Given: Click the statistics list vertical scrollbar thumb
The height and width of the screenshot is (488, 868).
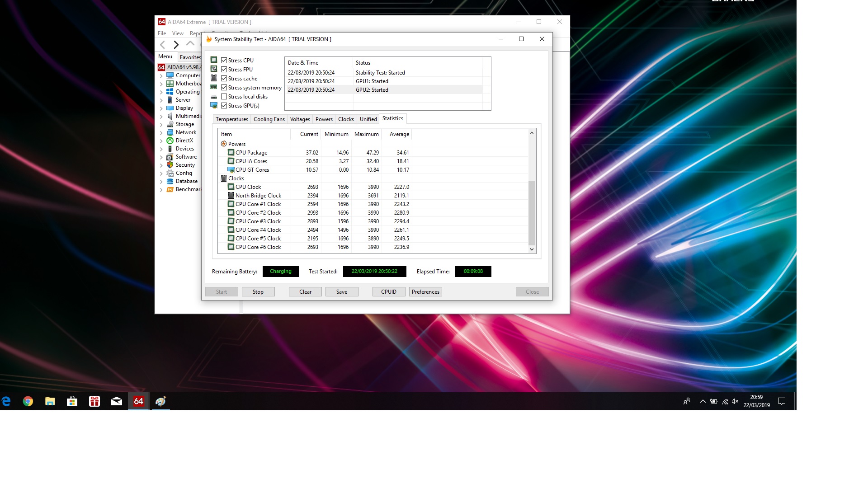Looking at the screenshot, I should click(532, 213).
